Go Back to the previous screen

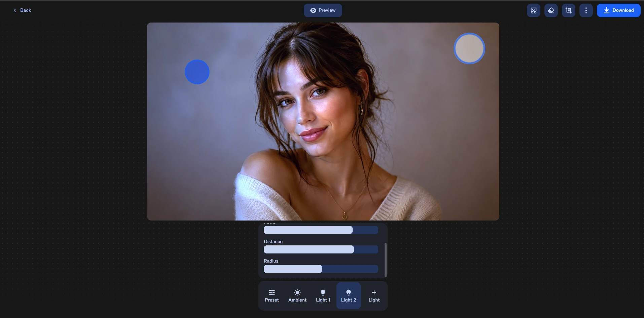click(x=22, y=10)
